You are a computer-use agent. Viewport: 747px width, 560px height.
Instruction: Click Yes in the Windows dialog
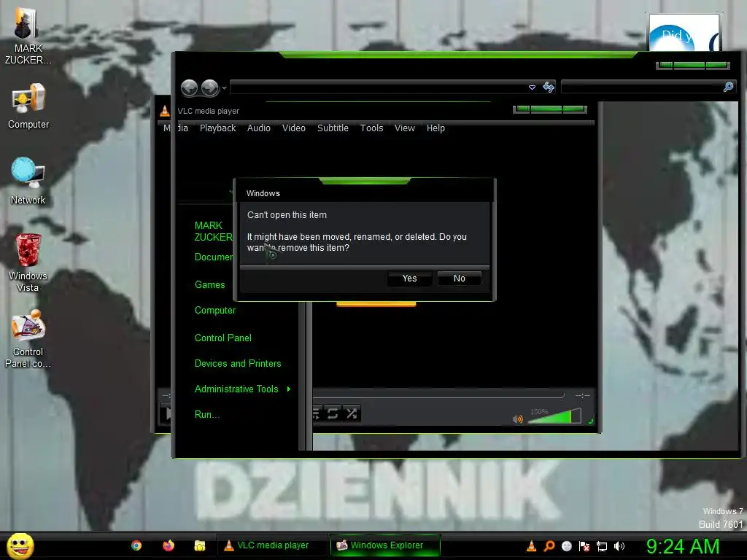[410, 279]
